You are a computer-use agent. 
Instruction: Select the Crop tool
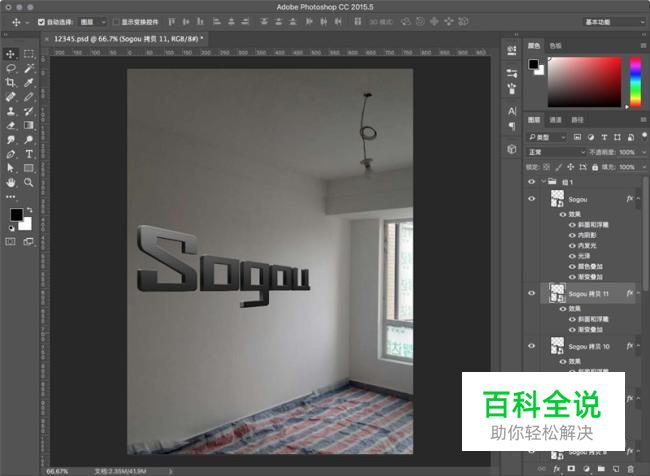point(10,83)
